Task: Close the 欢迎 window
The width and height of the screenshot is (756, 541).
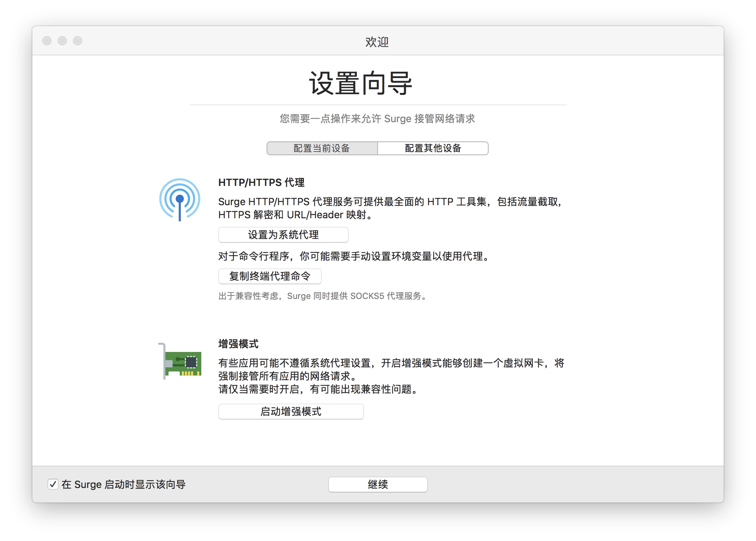Action: [47, 41]
